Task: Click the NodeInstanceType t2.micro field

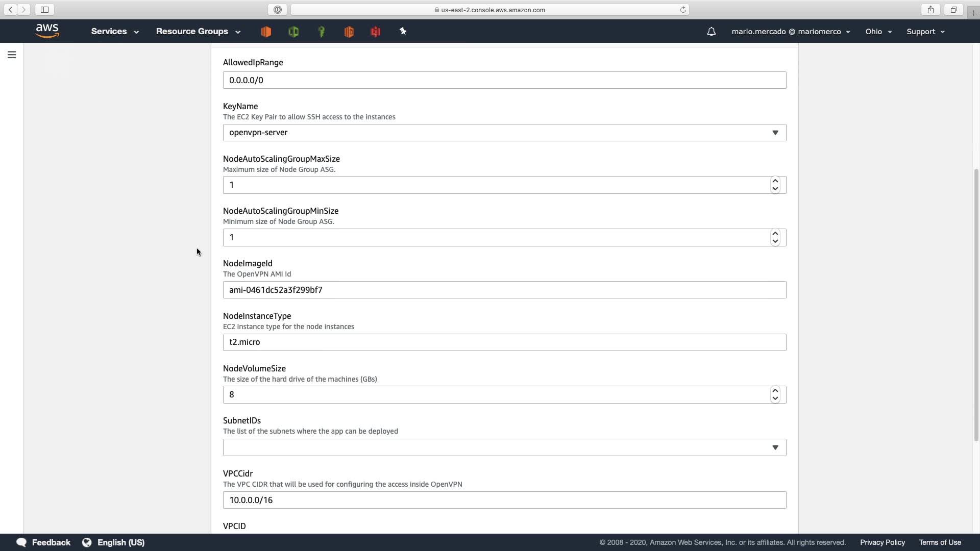Action: pos(504,342)
